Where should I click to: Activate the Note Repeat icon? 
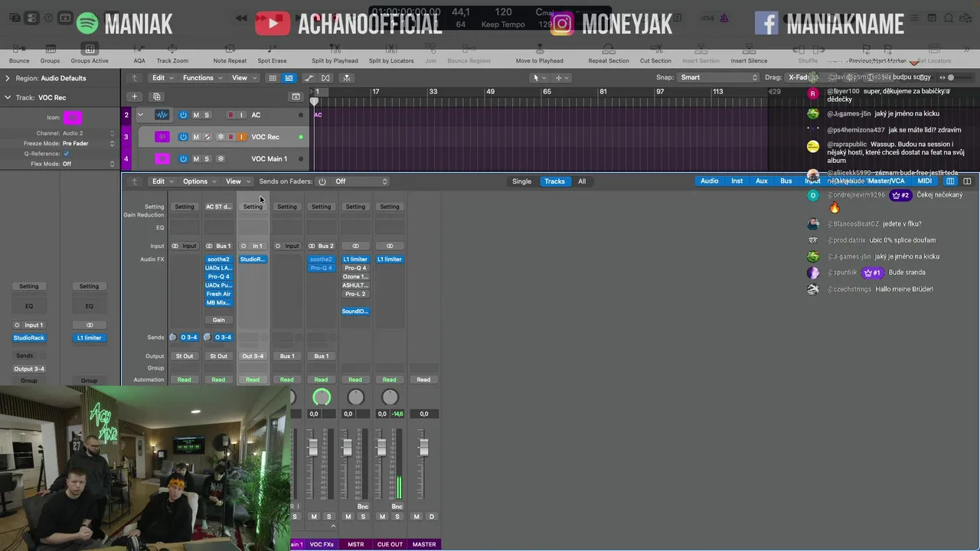tap(230, 49)
